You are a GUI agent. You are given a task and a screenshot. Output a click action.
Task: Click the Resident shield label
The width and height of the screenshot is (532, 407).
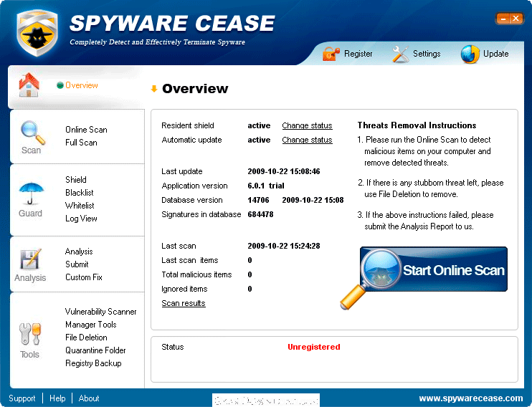click(188, 126)
